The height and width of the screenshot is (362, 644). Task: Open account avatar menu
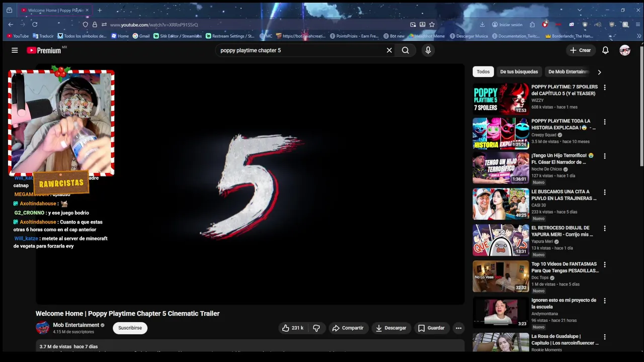pos(625,50)
